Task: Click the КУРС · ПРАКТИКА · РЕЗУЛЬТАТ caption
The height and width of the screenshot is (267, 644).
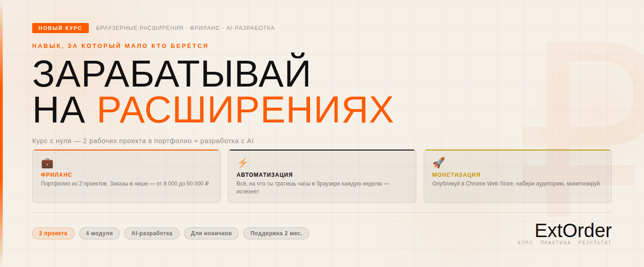Action: 564,243
